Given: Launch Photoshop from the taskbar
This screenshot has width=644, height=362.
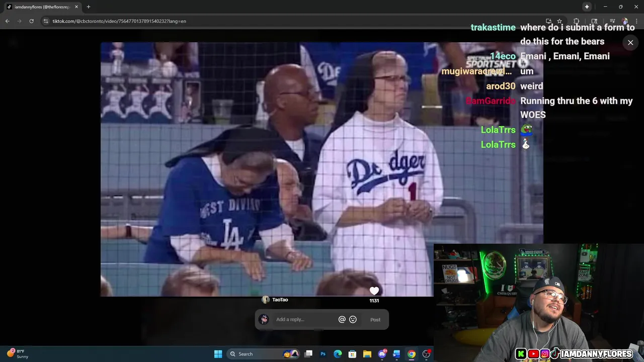Looking at the screenshot, I should click(323, 354).
